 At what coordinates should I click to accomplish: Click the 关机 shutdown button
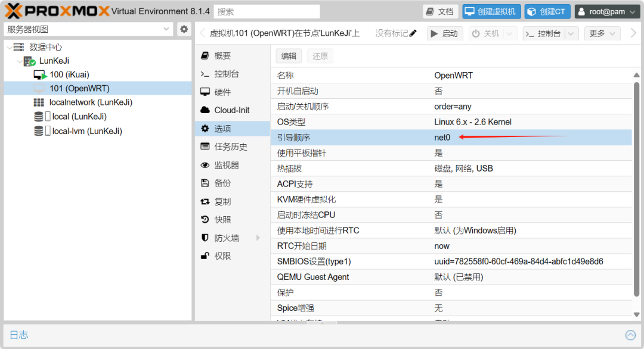pyautogui.click(x=487, y=33)
